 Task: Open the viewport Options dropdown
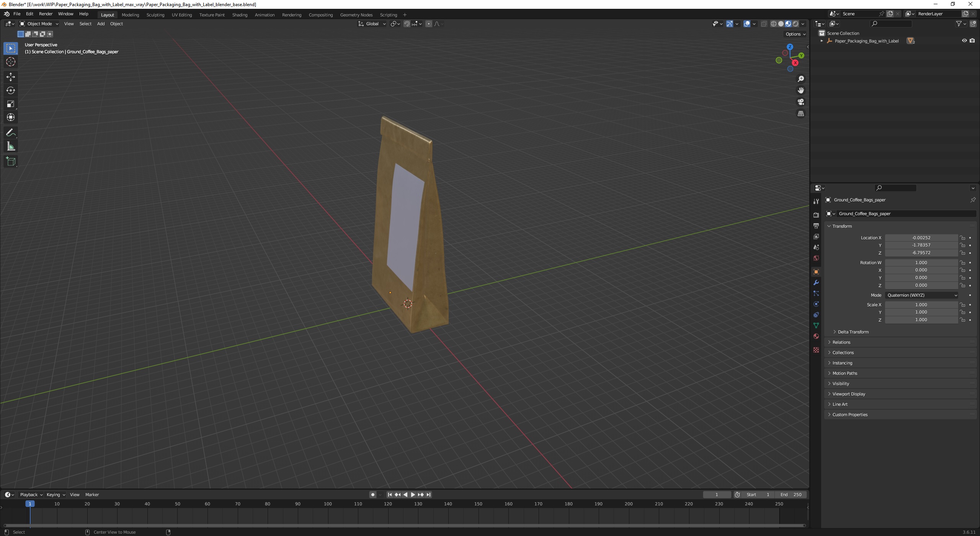click(795, 34)
